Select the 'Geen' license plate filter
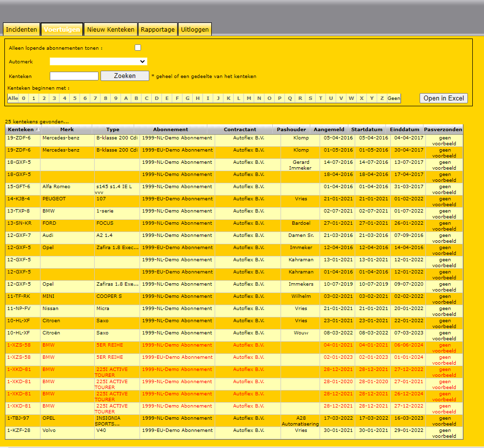484x448 pixels. (x=394, y=98)
